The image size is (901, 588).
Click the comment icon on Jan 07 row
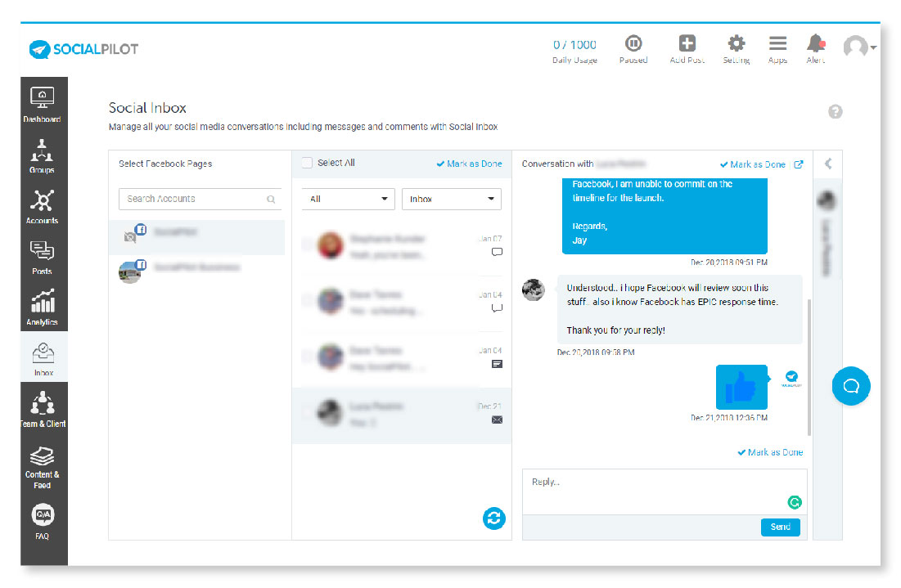[x=497, y=252]
